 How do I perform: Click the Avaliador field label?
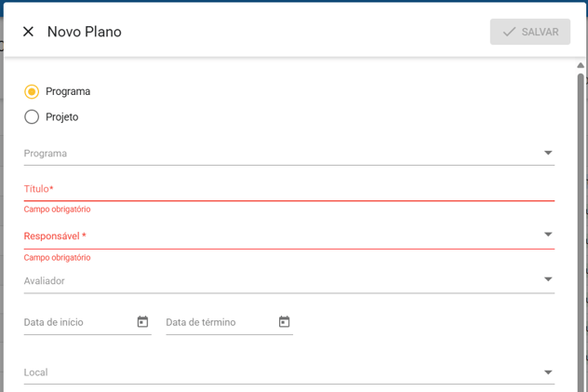[x=45, y=281]
